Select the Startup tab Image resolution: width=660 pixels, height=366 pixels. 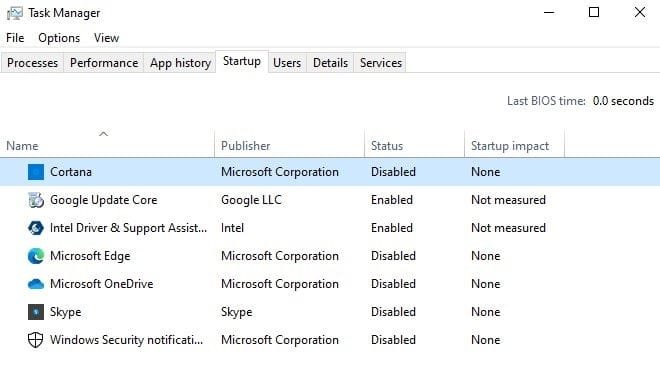(x=242, y=61)
